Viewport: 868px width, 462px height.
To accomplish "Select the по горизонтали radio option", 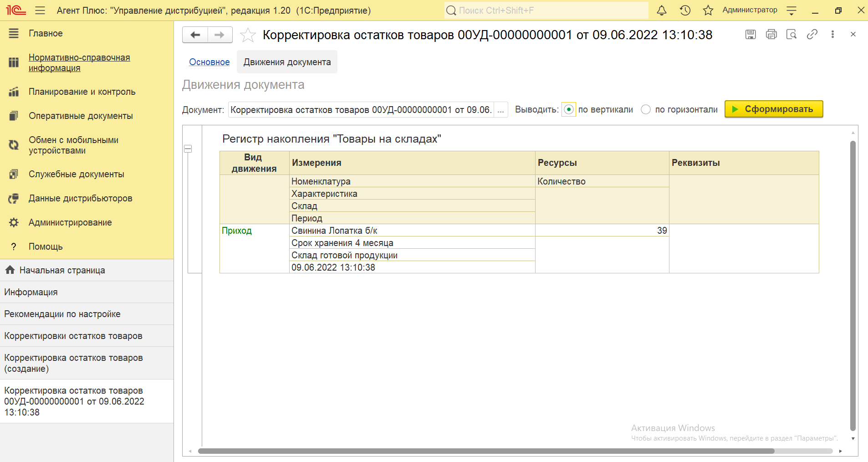I will [646, 109].
